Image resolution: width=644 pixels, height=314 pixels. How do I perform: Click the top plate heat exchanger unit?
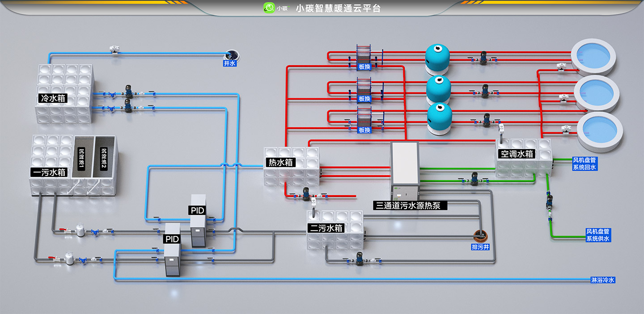point(364,56)
